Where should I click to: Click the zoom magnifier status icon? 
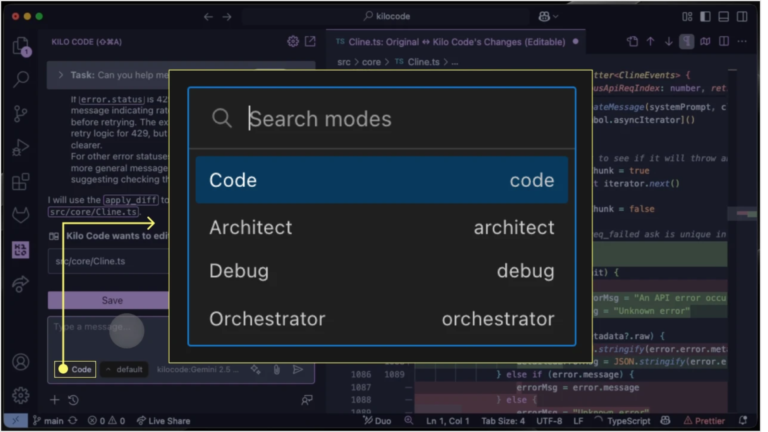point(409,421)
